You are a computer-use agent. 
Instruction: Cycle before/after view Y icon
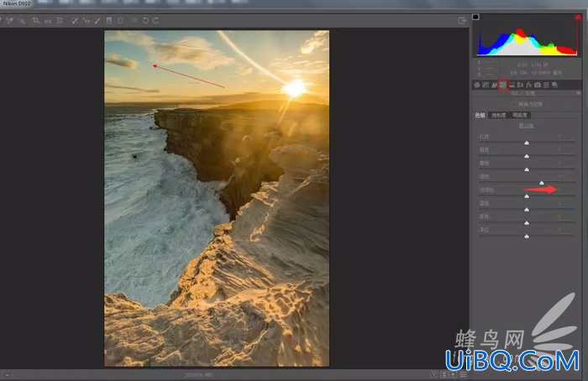click(434, 374)
